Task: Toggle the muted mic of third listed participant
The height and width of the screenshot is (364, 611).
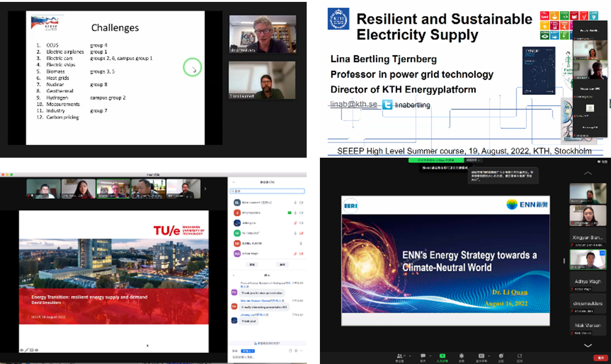Action: (295, 223)
